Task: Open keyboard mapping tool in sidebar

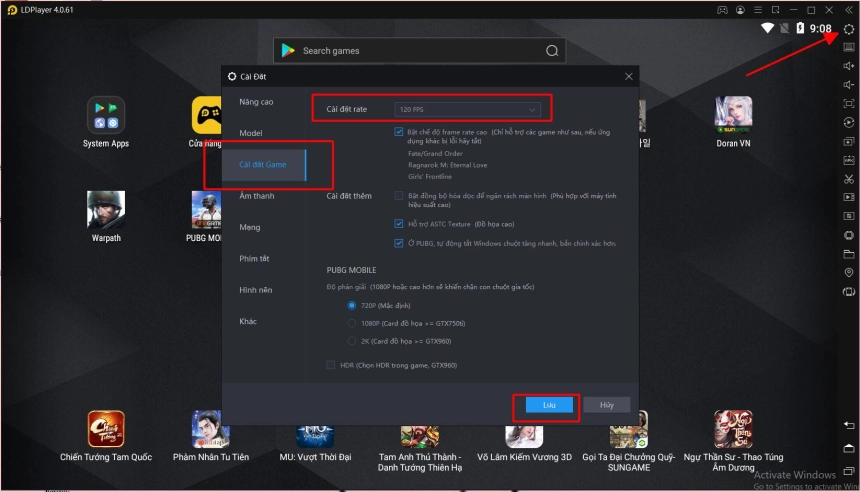Action: pyautogui.click(x=848, y=48)
